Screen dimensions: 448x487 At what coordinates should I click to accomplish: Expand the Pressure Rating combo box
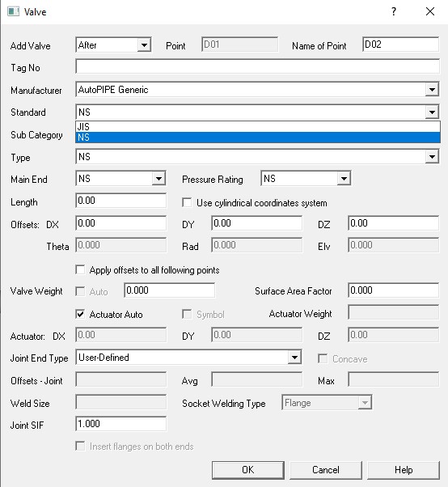(344, 179)
